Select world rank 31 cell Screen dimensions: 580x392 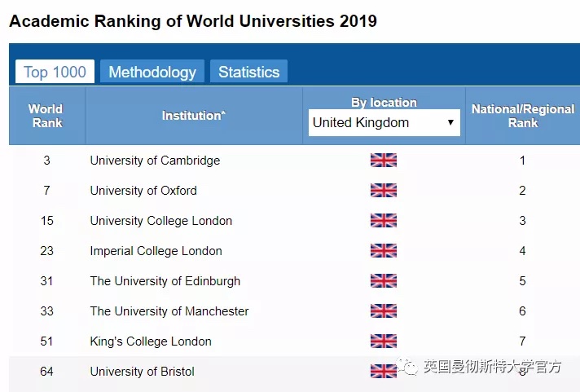47,281
